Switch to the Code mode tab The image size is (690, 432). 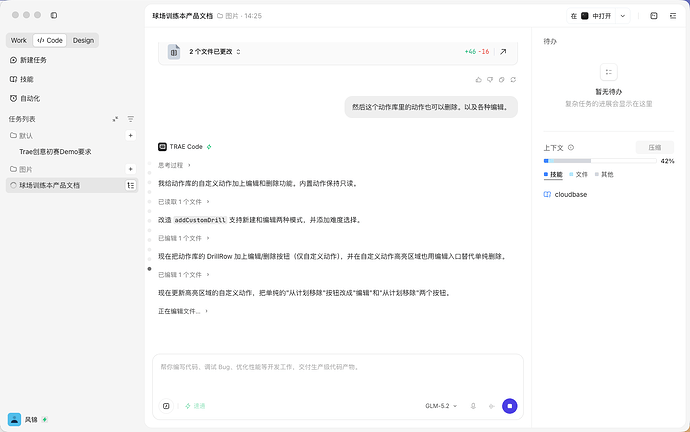coord(50,40)
